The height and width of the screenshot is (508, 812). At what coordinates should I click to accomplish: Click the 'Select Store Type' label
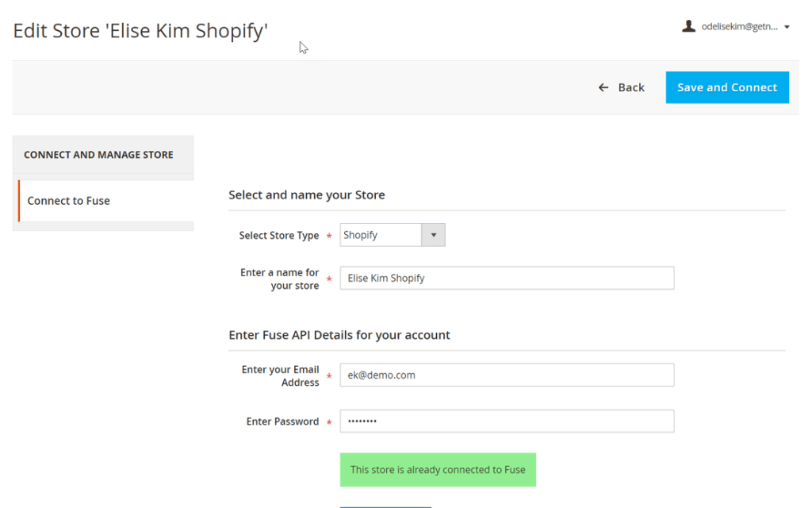pyautogui.click(x=278, y=235)
